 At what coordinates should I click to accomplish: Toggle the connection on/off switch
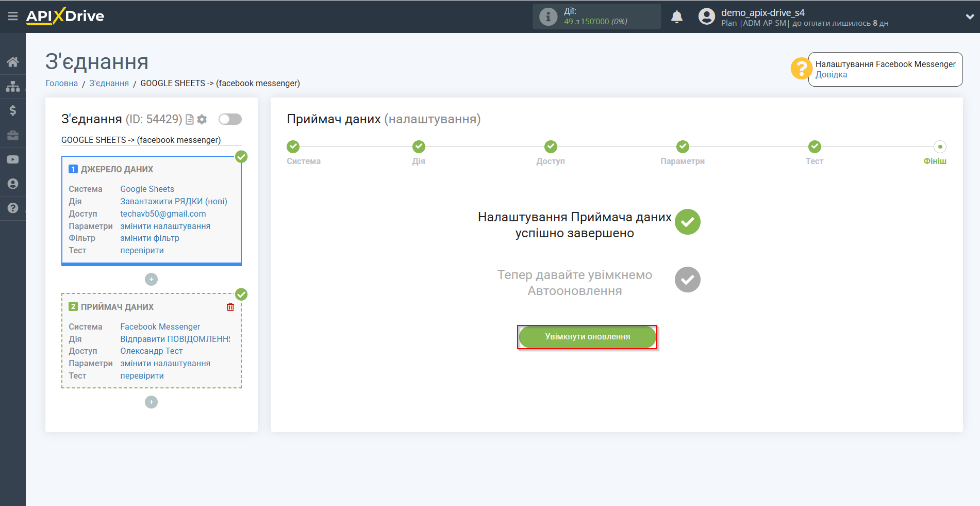pyautogui.click(x=230, y=119)
